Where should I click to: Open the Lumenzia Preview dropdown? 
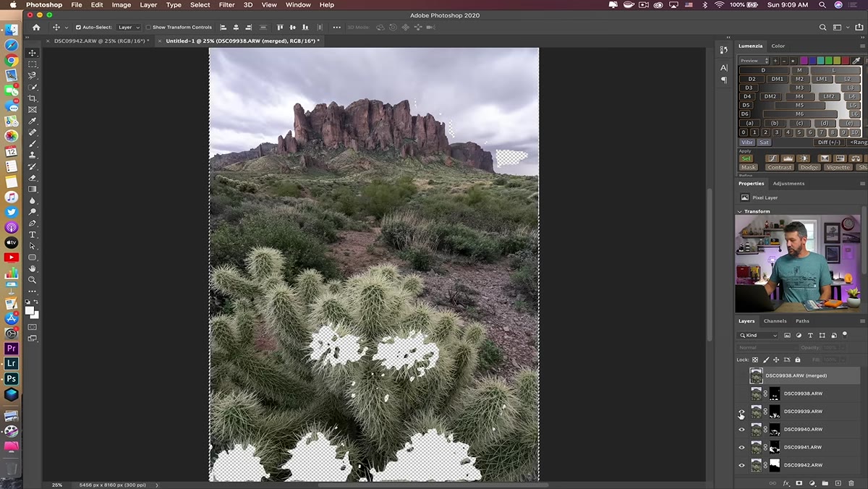754,61
